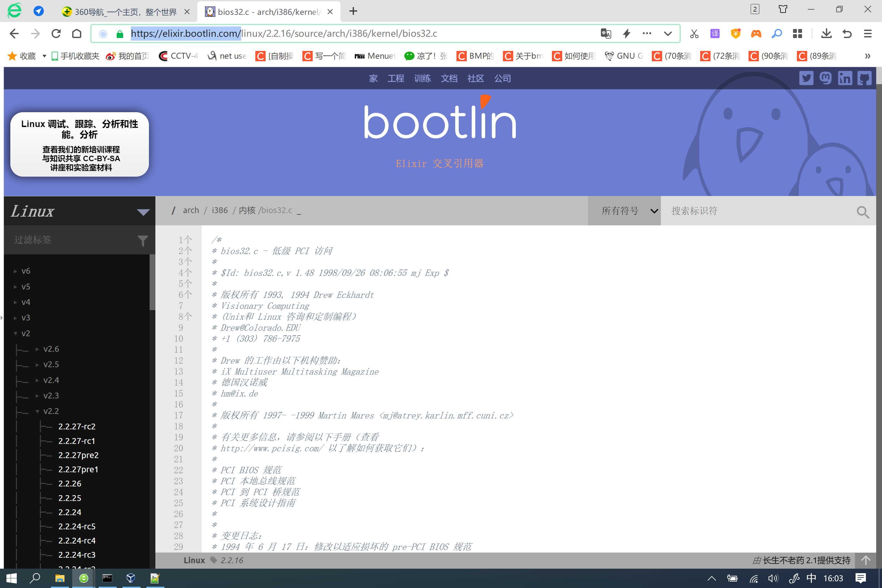Click the blue magnifier search extension icon
This screenshot has width=882, height=588.
777,34
